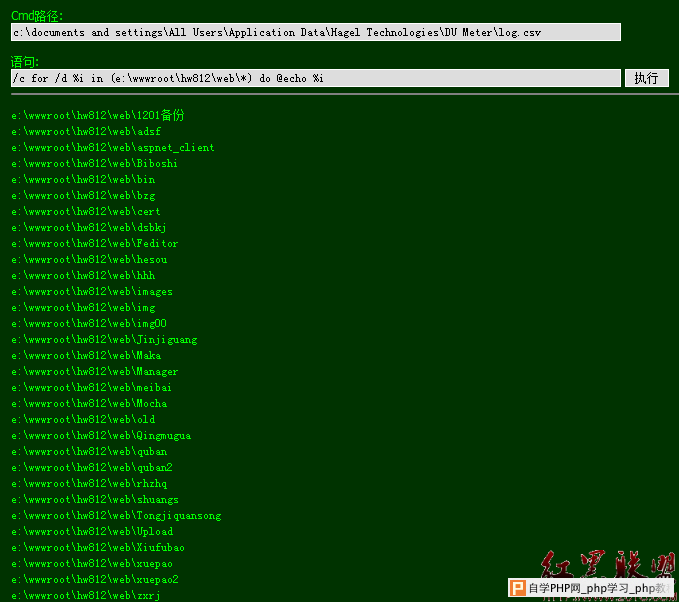
Task: Select the aspnet_client directory entry
Action: 113,147
